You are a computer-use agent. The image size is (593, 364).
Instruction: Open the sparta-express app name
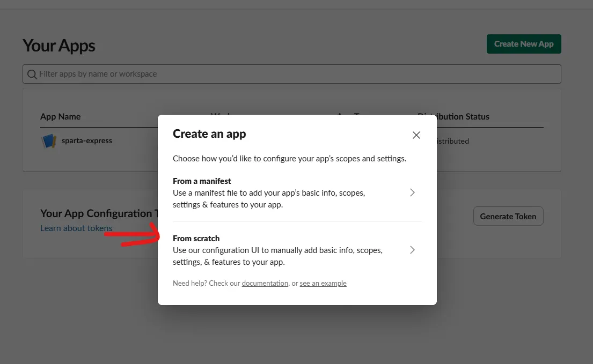[x=86, y=140]
